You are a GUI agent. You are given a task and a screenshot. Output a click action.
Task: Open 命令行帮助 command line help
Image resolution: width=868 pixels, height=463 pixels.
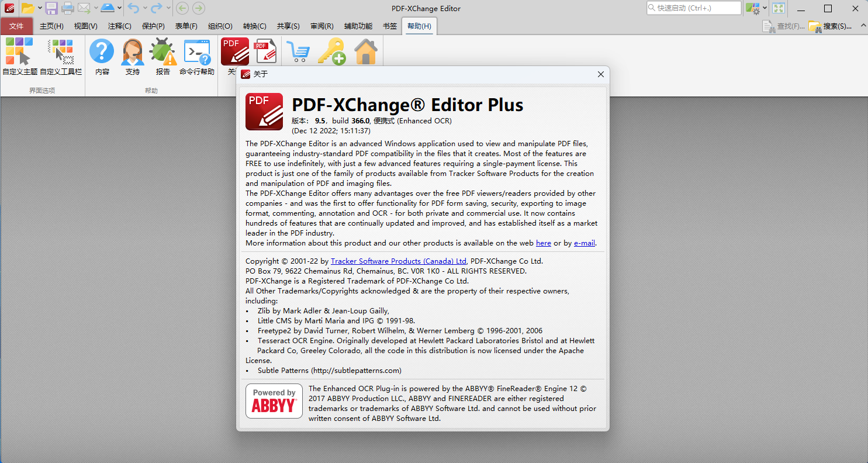197,57
